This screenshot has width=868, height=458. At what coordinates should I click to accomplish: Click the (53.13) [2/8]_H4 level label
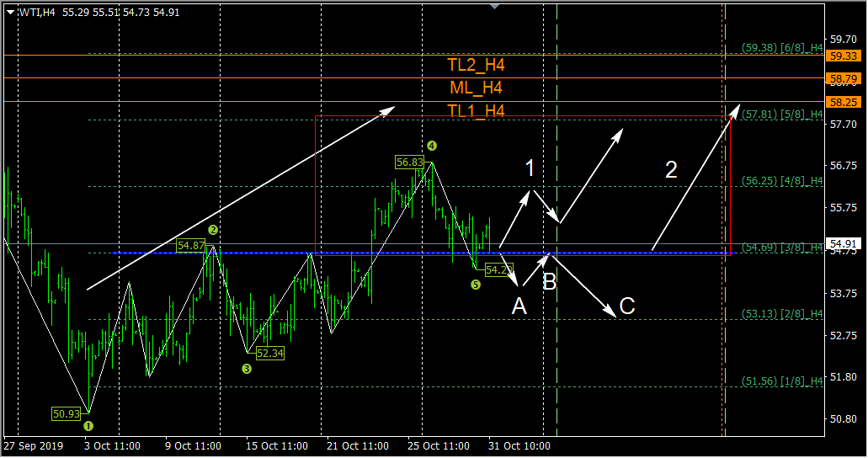tap(782, 314)
